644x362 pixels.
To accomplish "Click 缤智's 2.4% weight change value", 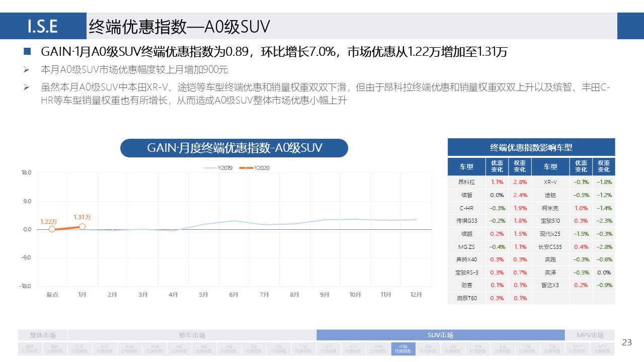I will (520, 195).
